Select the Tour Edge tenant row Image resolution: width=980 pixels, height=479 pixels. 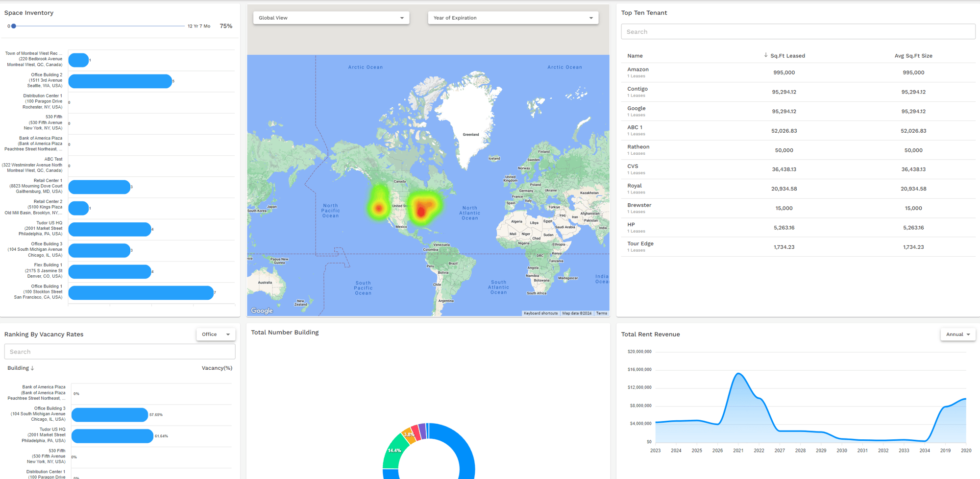(x=798, y=247)
